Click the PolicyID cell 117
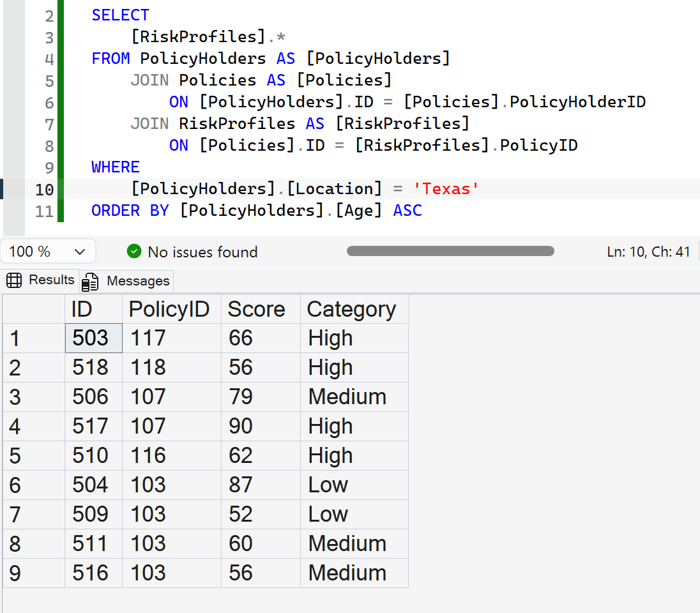 point(171,338)
